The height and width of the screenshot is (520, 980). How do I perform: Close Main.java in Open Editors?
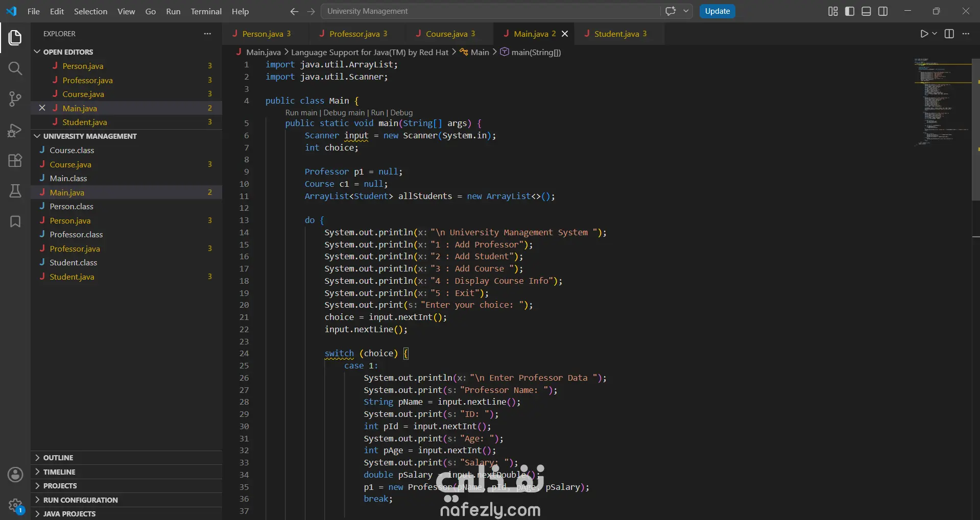pyautogui.click(x=42, y=108)
